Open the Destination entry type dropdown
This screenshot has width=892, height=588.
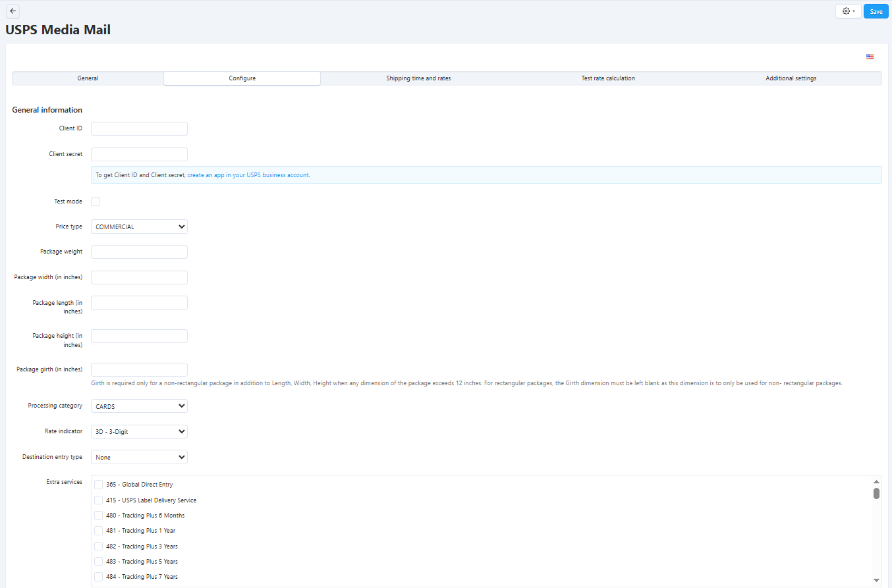click(x=139, y=457)
